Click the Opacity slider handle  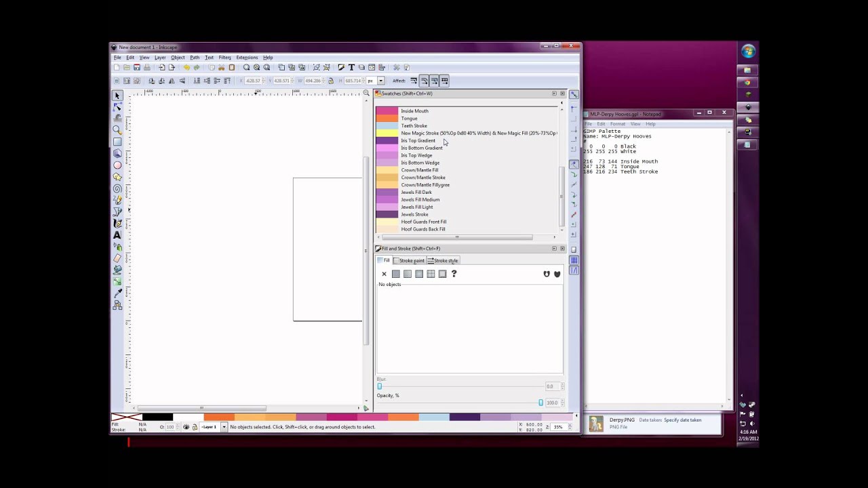click(540, 403)
